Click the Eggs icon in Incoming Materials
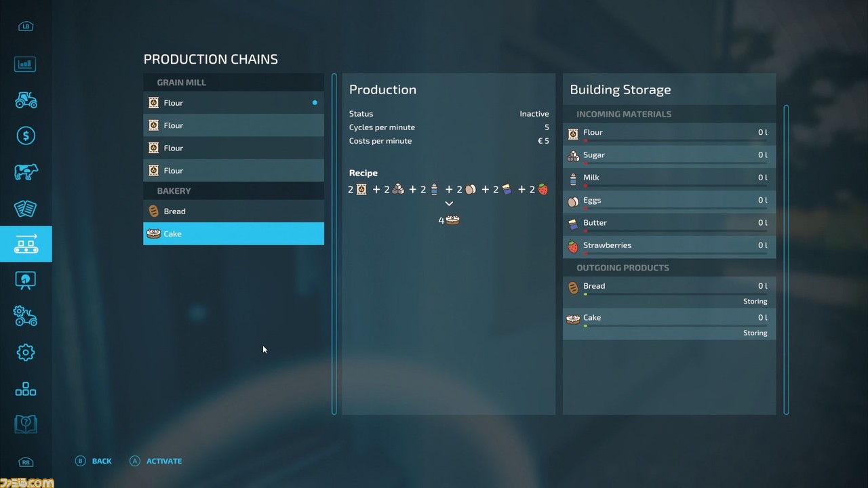The height and width of the screenshot is (488, 868). (573, 201)
